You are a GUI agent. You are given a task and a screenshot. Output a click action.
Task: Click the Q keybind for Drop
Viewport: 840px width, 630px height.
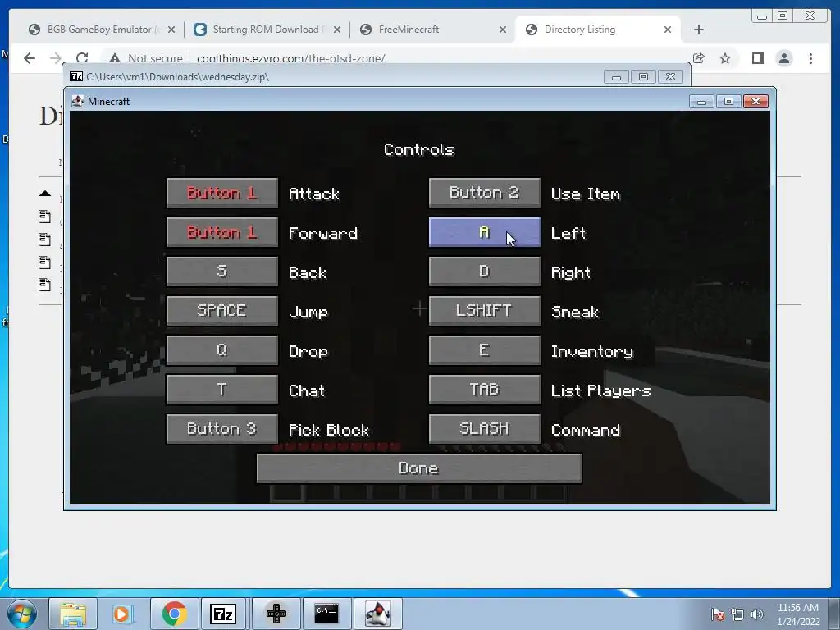tap(221, 350)
